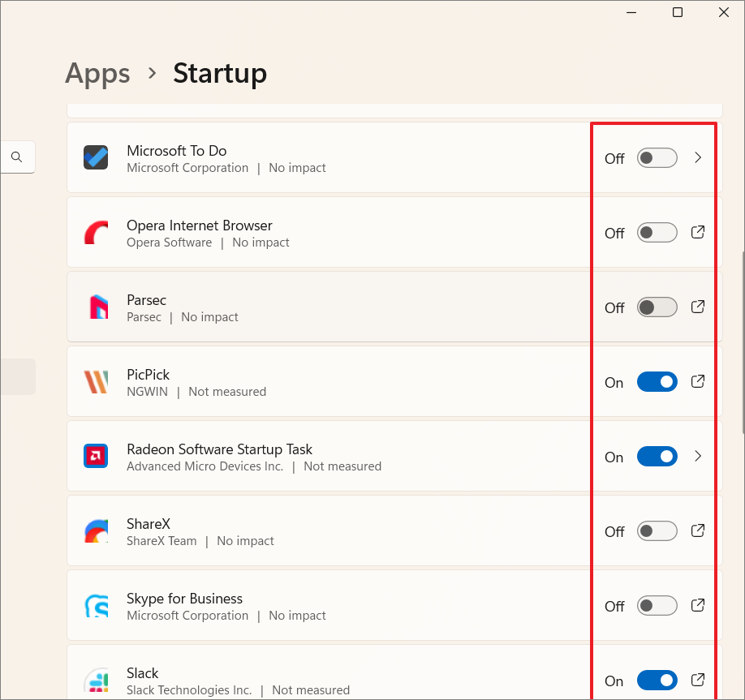Minimize the Settings window

[x=631, y=12]
